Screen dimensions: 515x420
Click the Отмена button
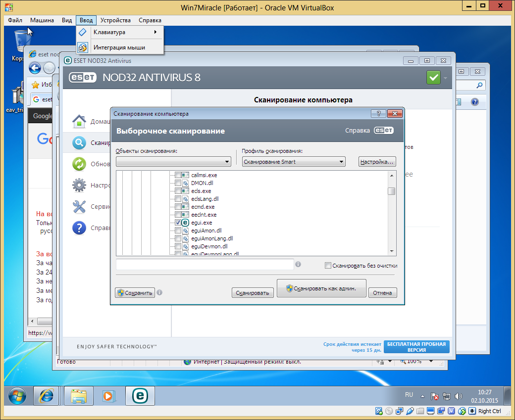382,293
